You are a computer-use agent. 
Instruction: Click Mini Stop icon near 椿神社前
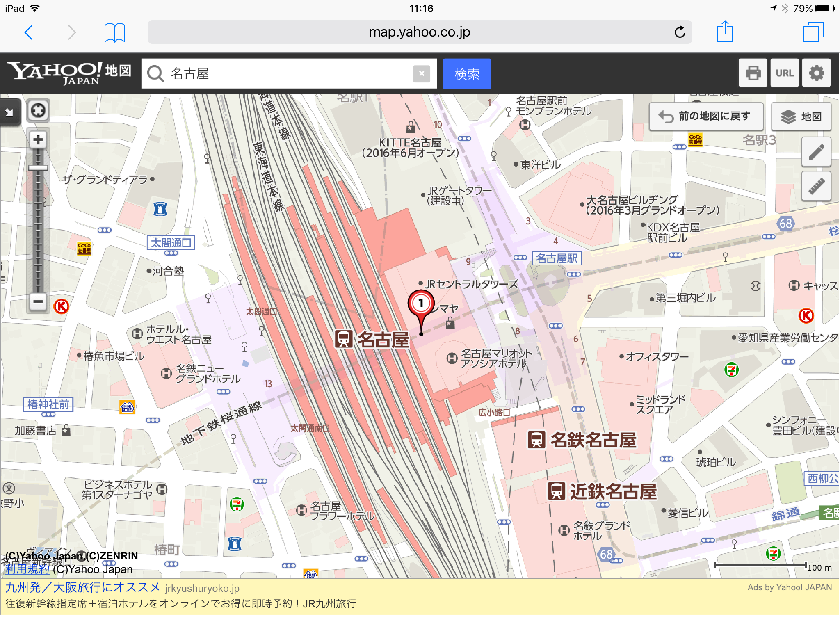[128, 407]
